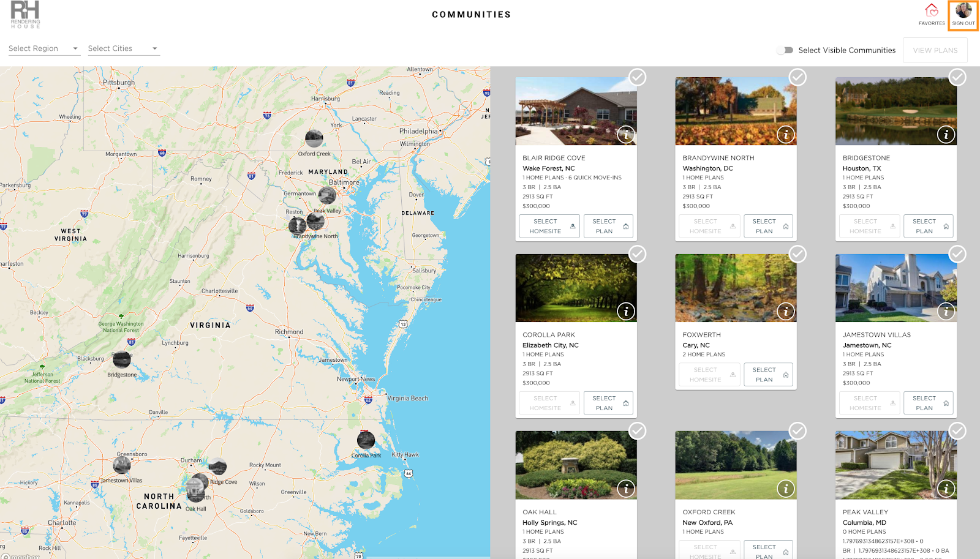Click the Communities page heading
This screenshot has width=980, height=559.
(x=471, y=15)
